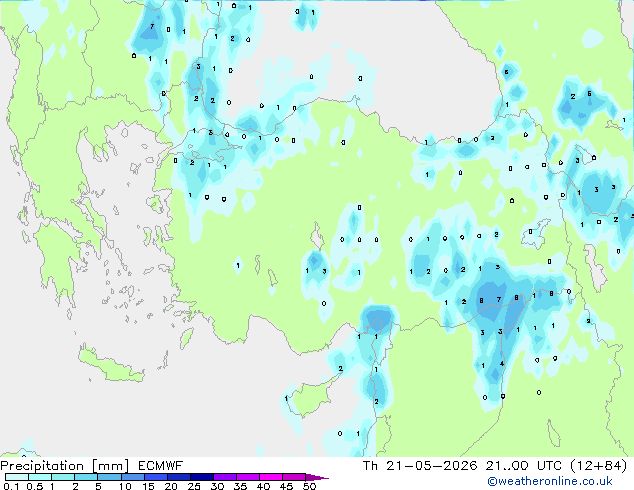Choose the bright magenta 40–45 mm swatch
The image size is (634, 490).
click(x=271, y=477)
